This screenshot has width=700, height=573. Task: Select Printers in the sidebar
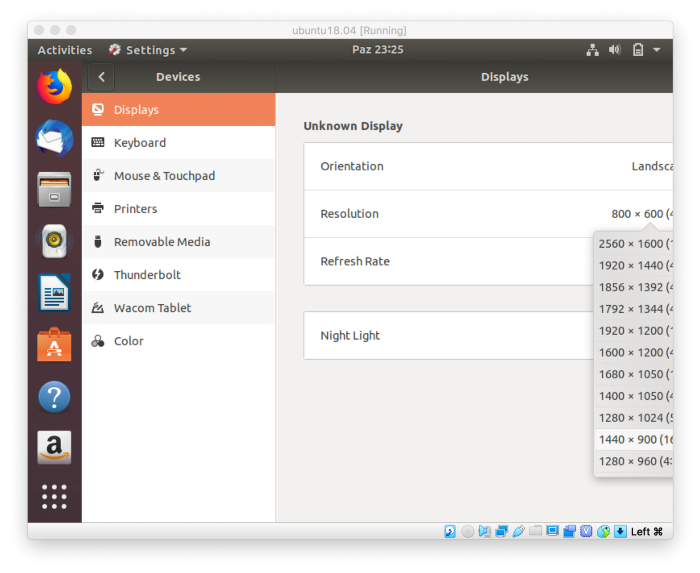179,208
